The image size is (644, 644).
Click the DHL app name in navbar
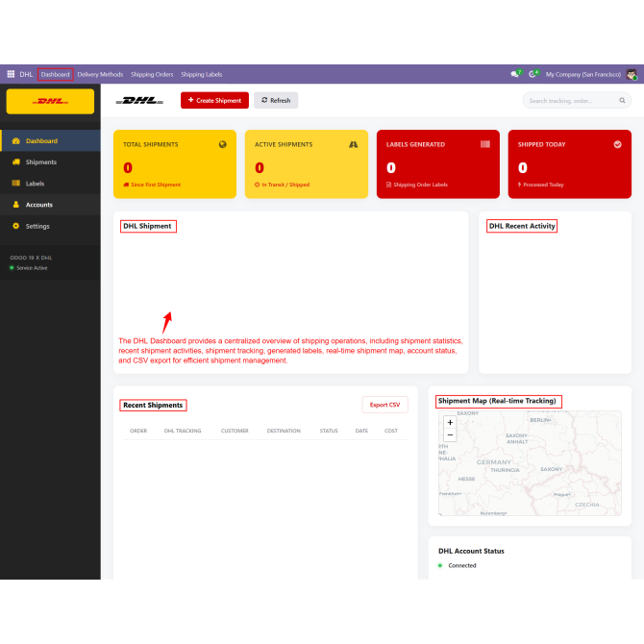(x=26, y=74)
